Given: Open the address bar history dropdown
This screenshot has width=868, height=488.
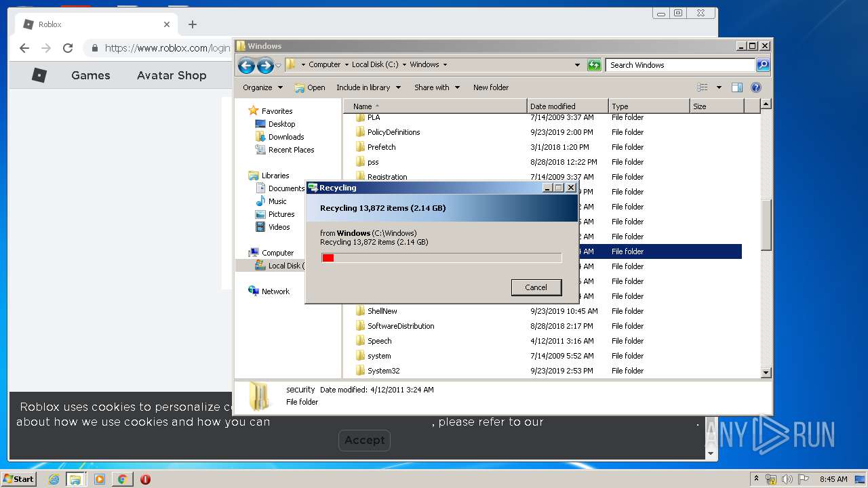Looking at the screenshot, I should [577, 65].
